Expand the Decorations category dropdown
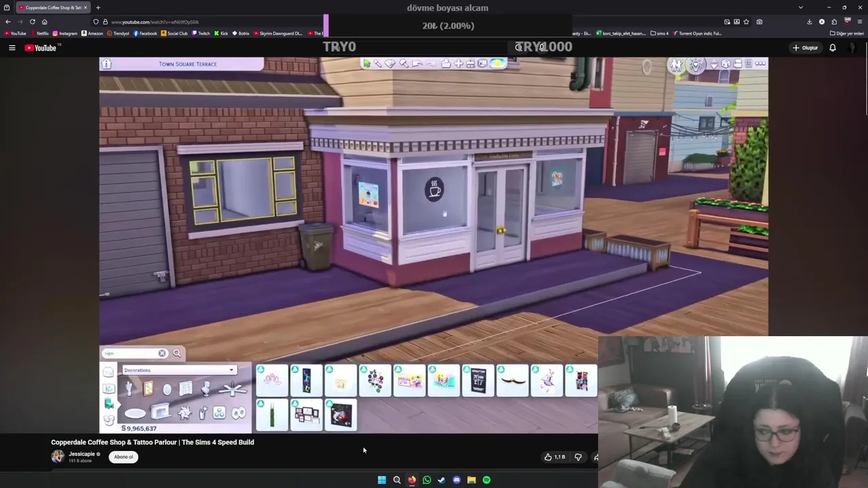The height and width of the screenshot is (488, 868). pyautogui.click(x=180, y=370)
